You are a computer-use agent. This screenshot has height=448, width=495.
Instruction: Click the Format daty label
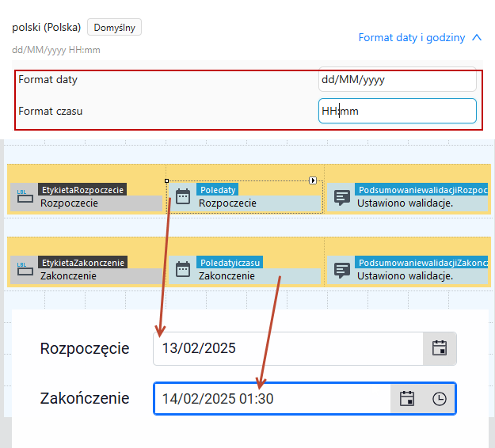(48, 79)
